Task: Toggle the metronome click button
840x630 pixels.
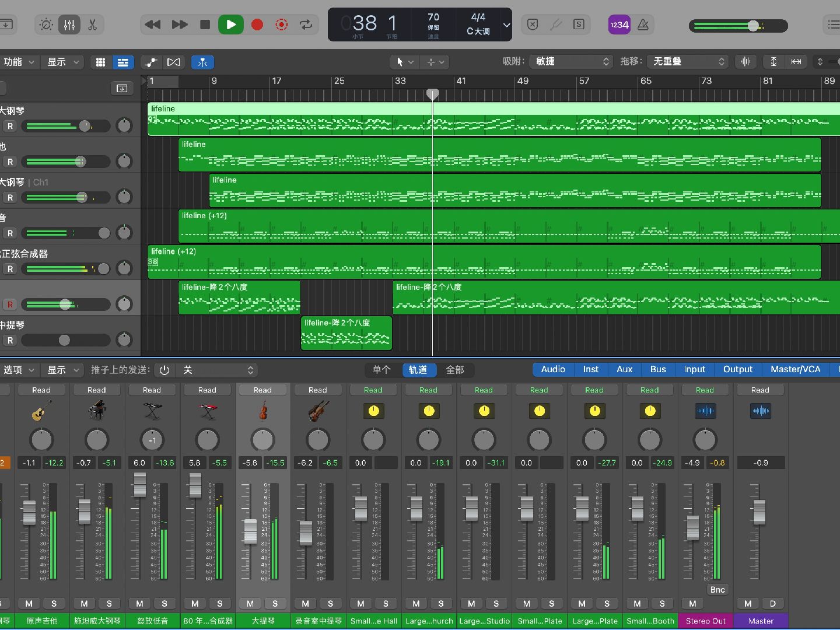Action: point(643,24)
